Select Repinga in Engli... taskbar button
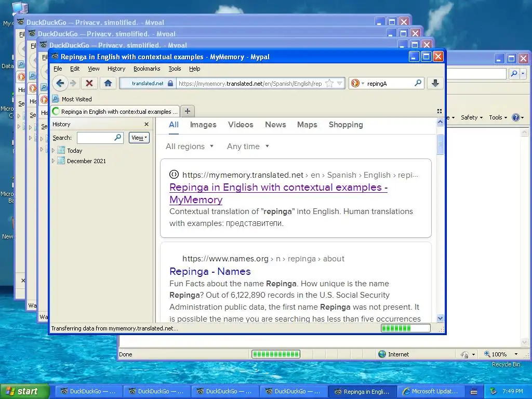Screen dimensions: 532x399 (x=362, y=391)
